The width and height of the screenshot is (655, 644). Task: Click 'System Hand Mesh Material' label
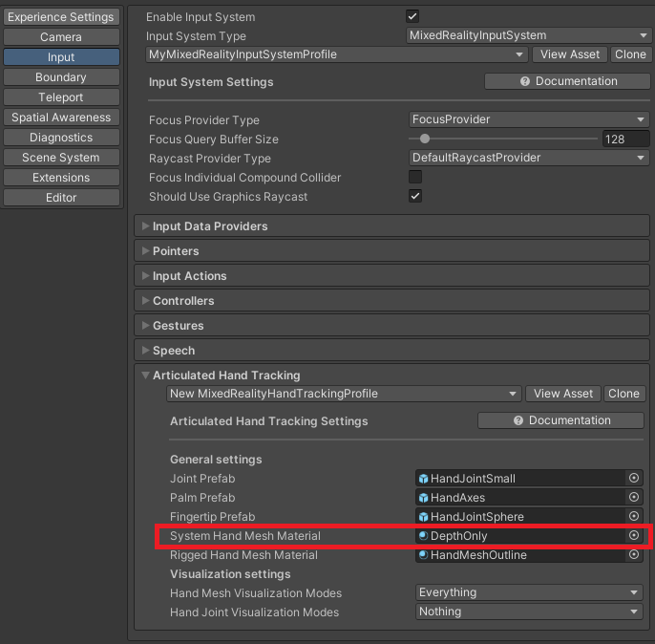(245, 536)
